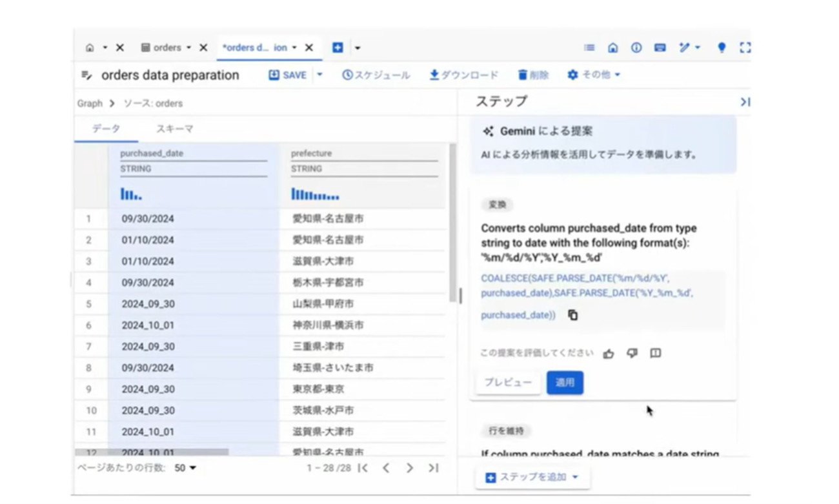Click the feedback comment icon
Viewport: 839px width, 504px height.
pyautogui.click(x=656, y=353)
